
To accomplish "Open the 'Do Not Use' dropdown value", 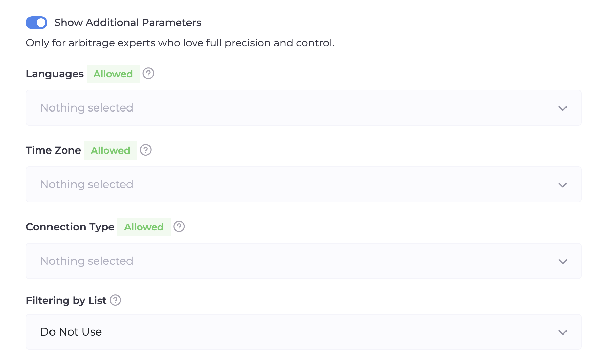I will pos(71,332).
